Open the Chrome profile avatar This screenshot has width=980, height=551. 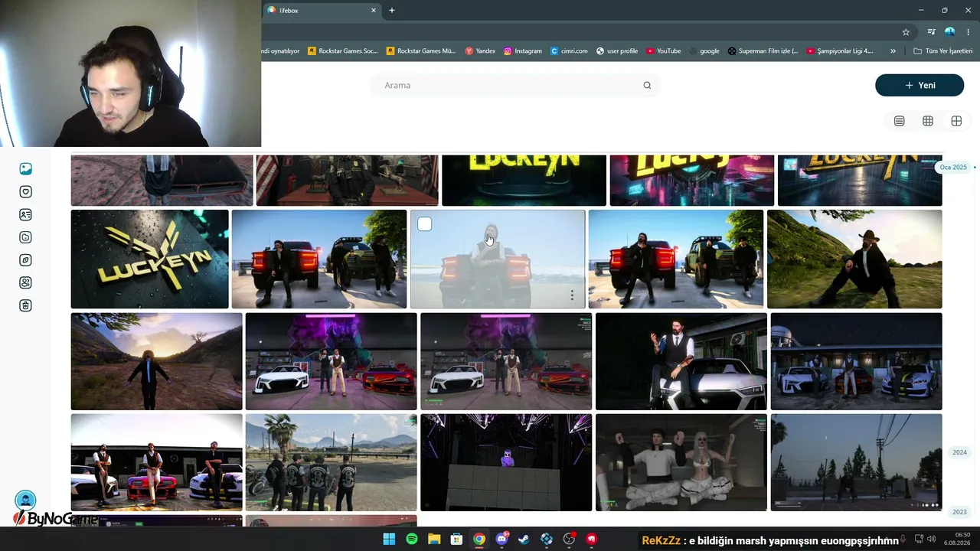[950, 32]
